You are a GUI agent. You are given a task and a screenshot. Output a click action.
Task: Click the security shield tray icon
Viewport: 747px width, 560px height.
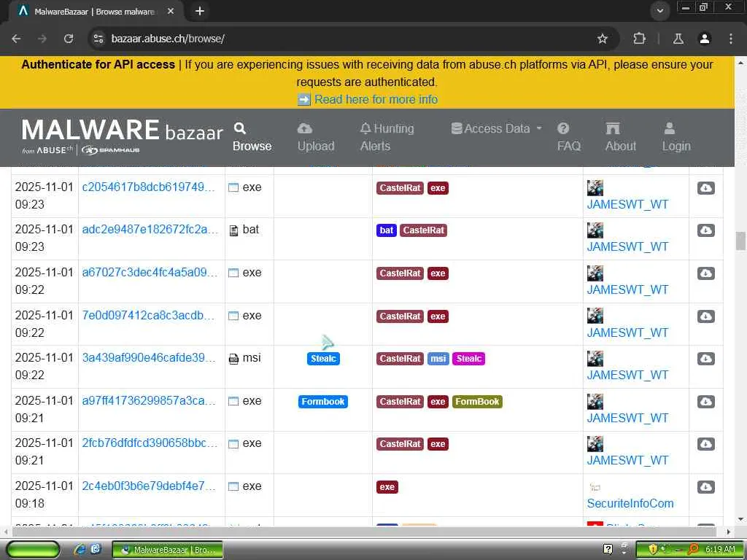click(653, 549)
